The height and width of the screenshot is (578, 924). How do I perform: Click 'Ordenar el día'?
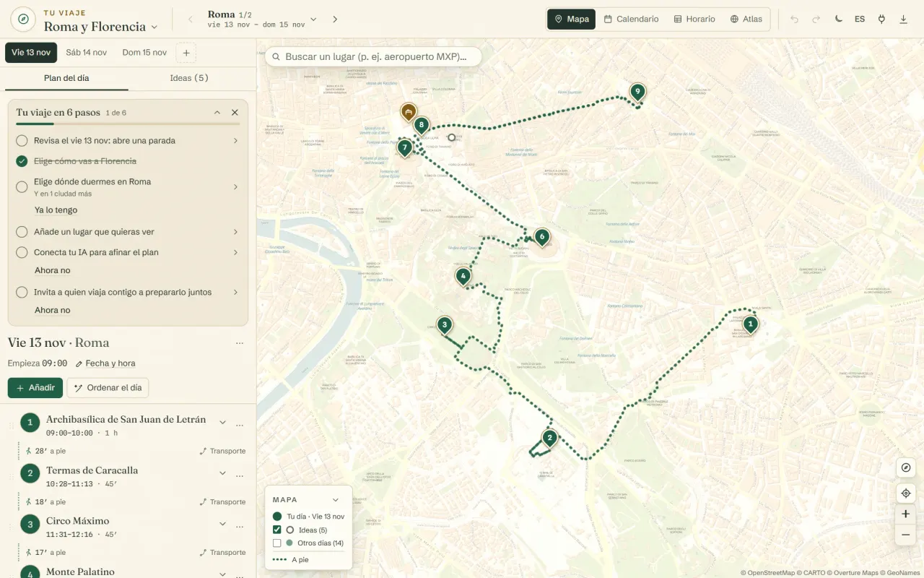coord(108,388)
